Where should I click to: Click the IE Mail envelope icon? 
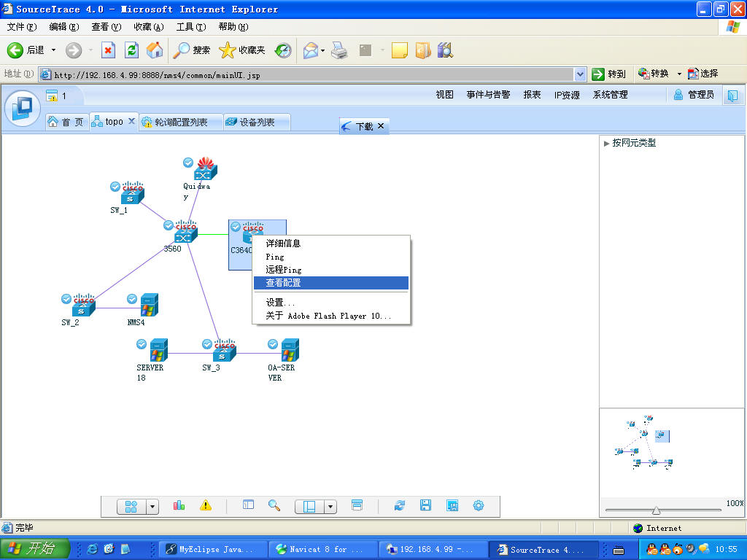pos(310,50)
